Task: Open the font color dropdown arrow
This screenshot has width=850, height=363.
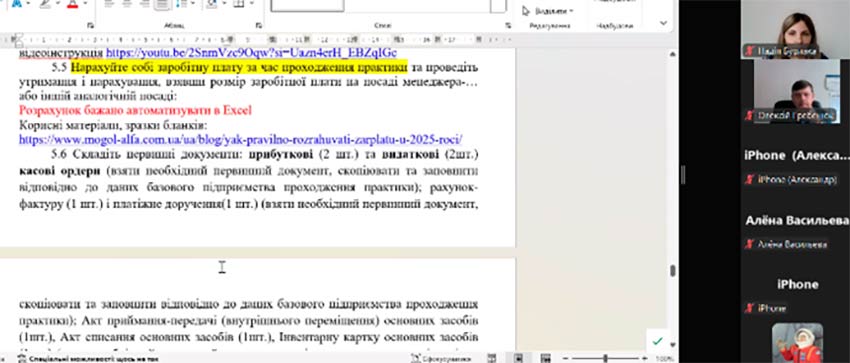Action: [x=85, y=4]
